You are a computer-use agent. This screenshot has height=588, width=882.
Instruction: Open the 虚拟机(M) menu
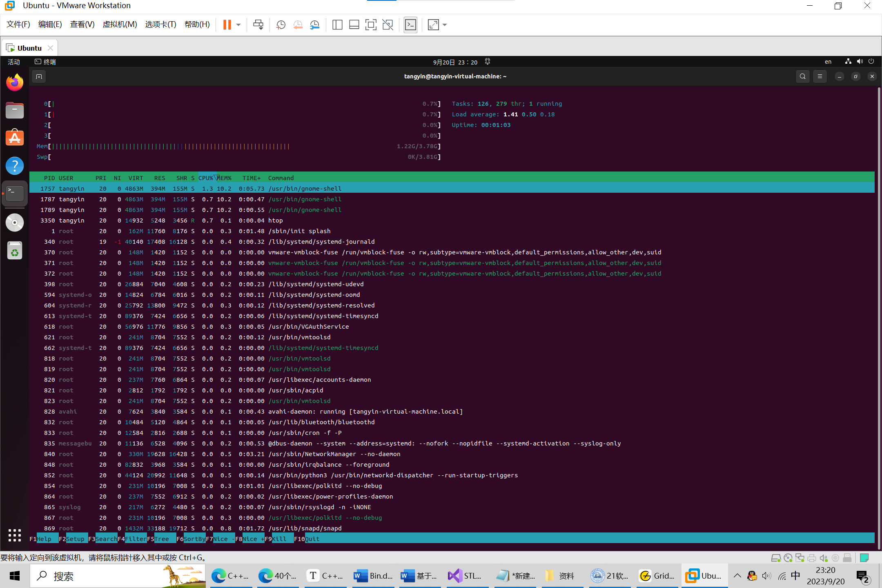(x=120, y=24)
